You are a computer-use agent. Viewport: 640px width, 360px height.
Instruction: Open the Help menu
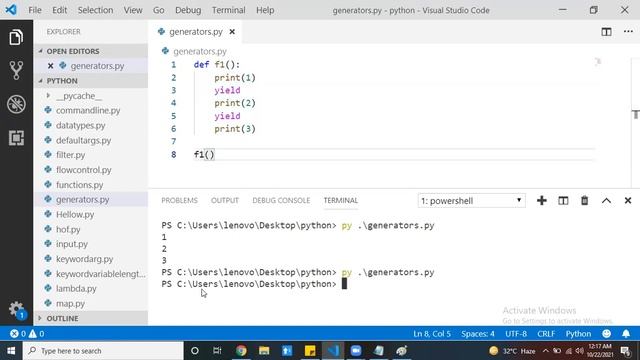pos(265,10)
